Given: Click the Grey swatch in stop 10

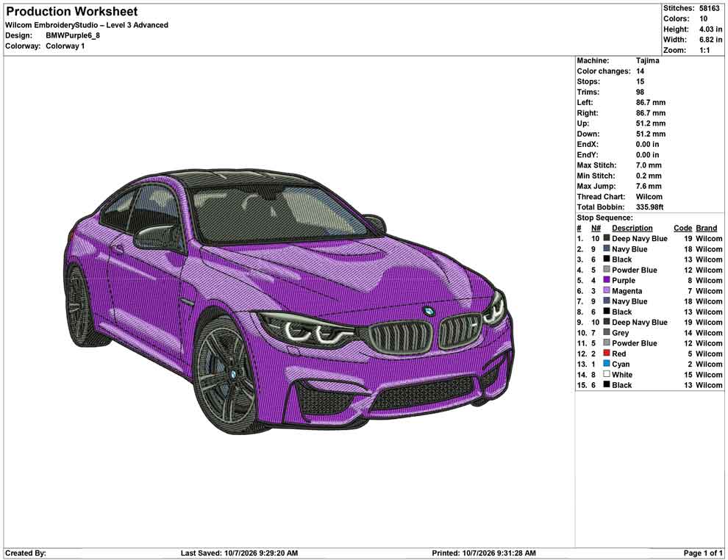Looking at the screenshot, I should click(607, 332).
